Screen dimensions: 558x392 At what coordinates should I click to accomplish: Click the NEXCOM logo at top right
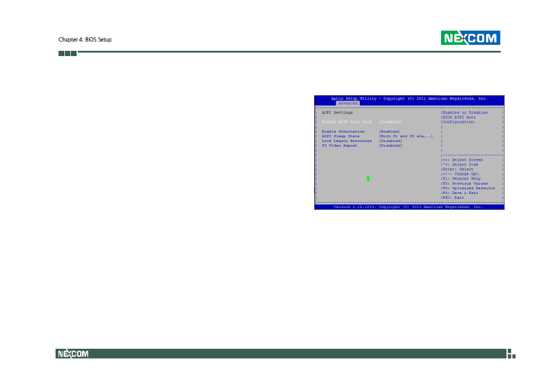point(470,39)
